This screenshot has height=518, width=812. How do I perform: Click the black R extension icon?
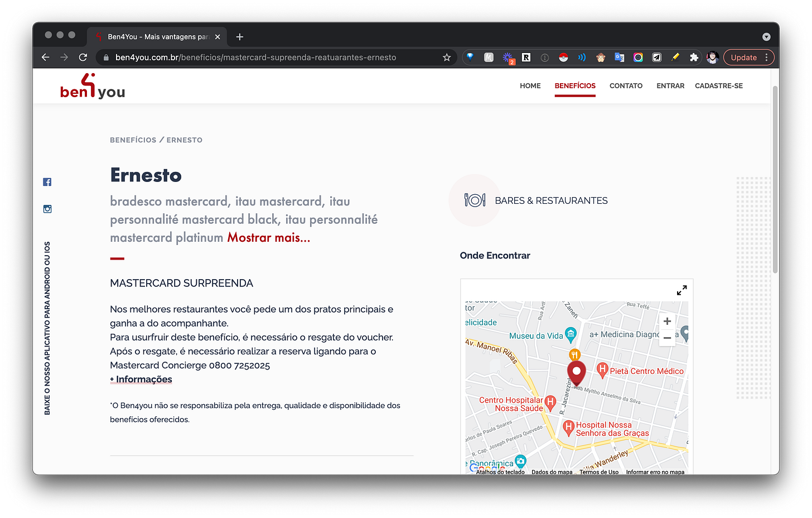pos(526,57)
